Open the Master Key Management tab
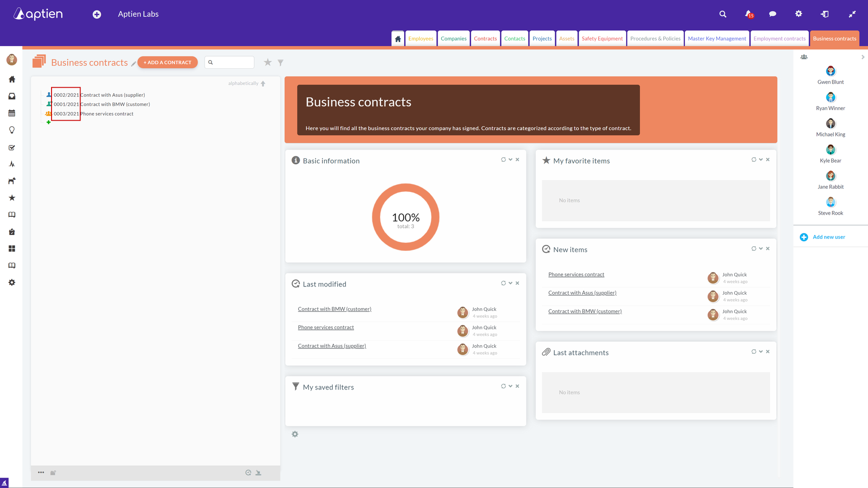The image size is (868, 488). (717, 38)
